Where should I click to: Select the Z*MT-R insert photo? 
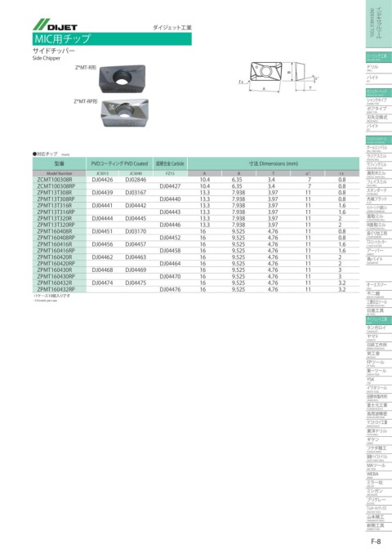(x=122, y=78)
